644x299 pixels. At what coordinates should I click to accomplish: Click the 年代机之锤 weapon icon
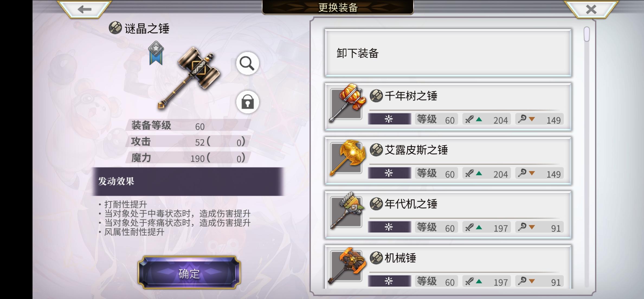tap(347, 211)
